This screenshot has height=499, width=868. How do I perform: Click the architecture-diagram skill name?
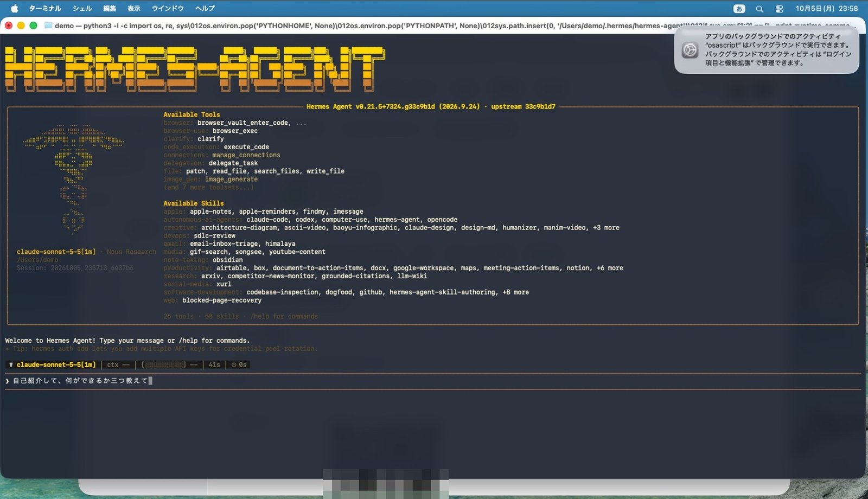[239, 228]
